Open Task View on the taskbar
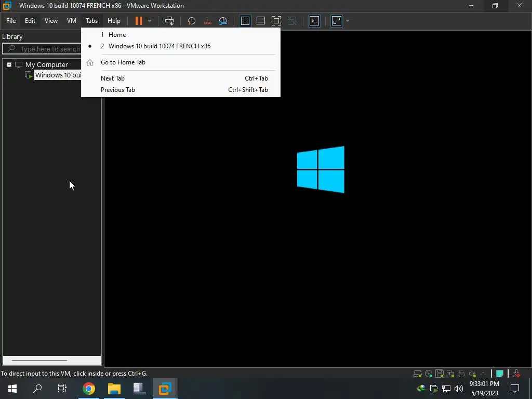The image size is (532, 399). (x=62, y=389)
